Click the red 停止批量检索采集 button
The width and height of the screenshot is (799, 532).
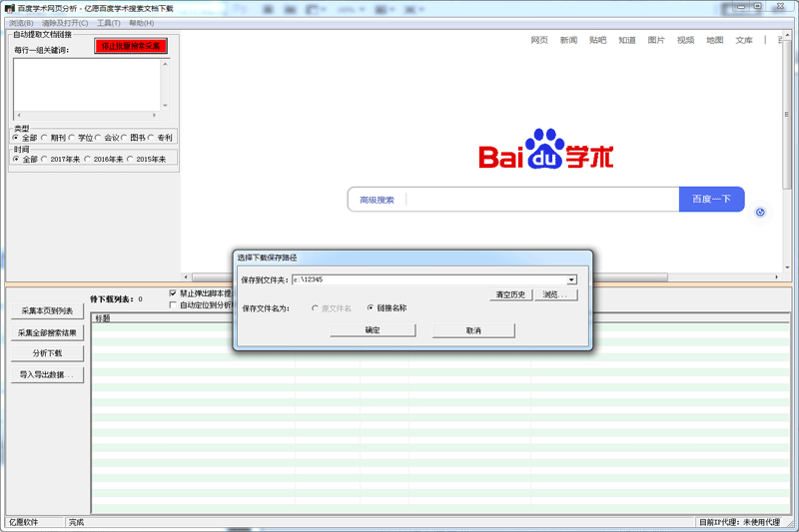131,46
